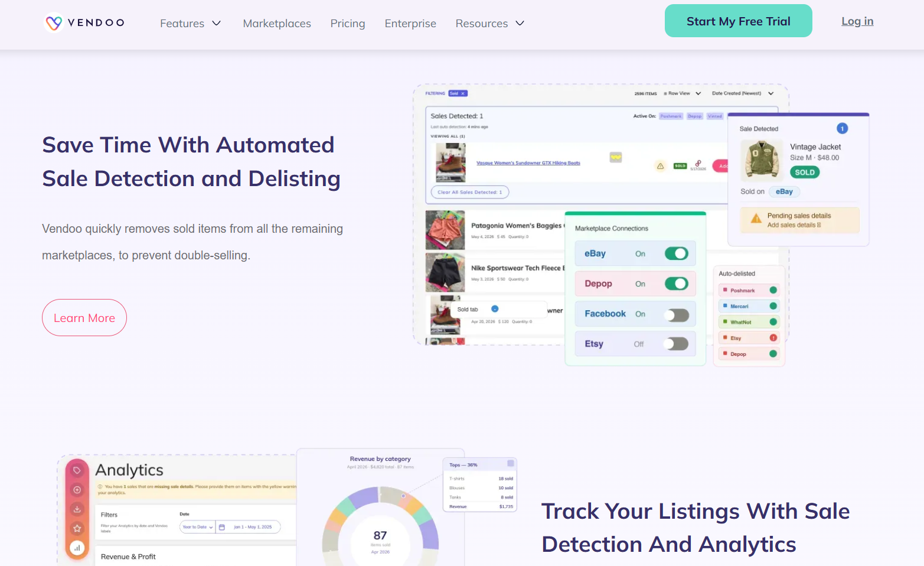This screenshot has height=566, width=924.
Task: Click the download icon in Analytics sidebar
Action: (77, 509)
